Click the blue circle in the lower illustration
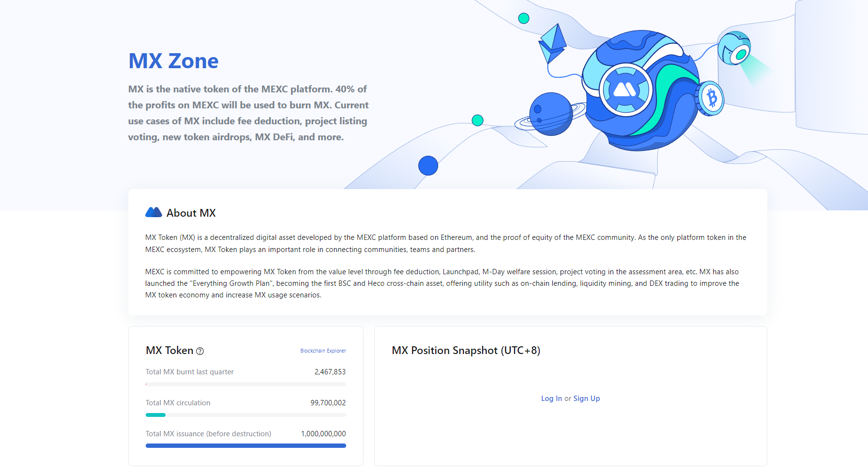 coord(428,165)
